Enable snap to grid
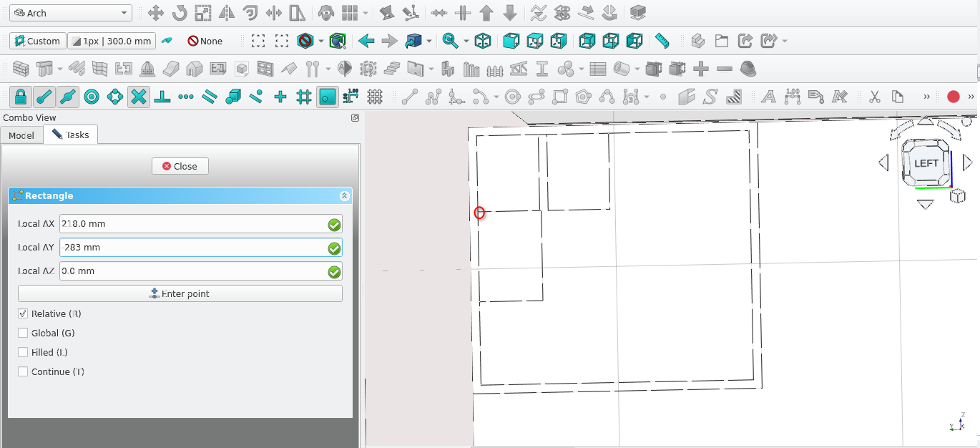 tap(304, 97)
